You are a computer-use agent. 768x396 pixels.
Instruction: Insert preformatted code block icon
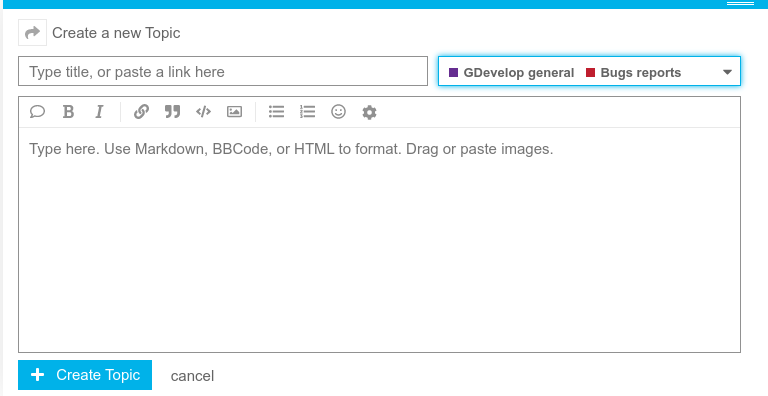pos(203,112)
